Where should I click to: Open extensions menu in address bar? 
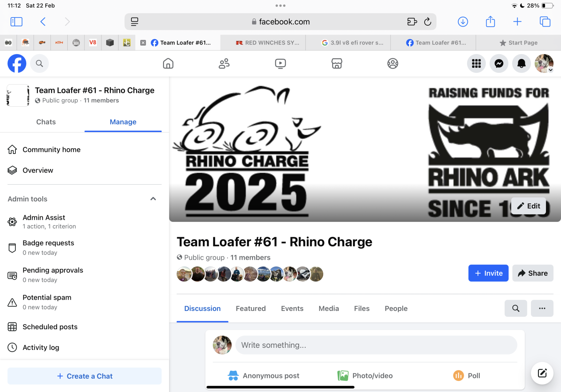(x=412, y=22)
